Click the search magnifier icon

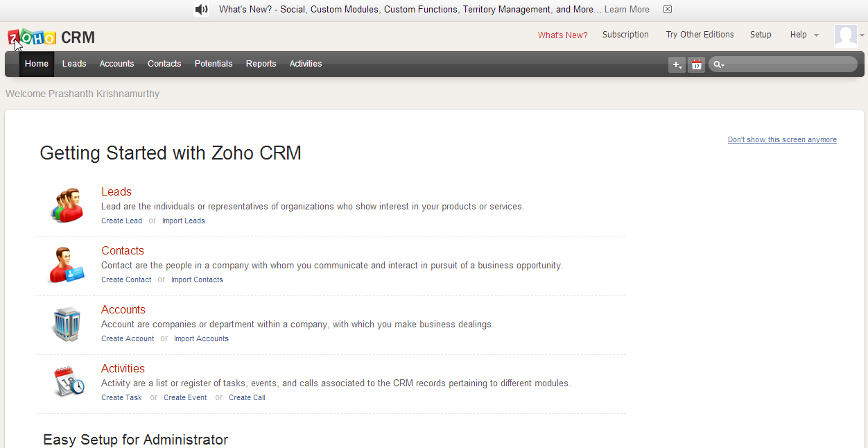pyautogui.click(x=718, y=64)
